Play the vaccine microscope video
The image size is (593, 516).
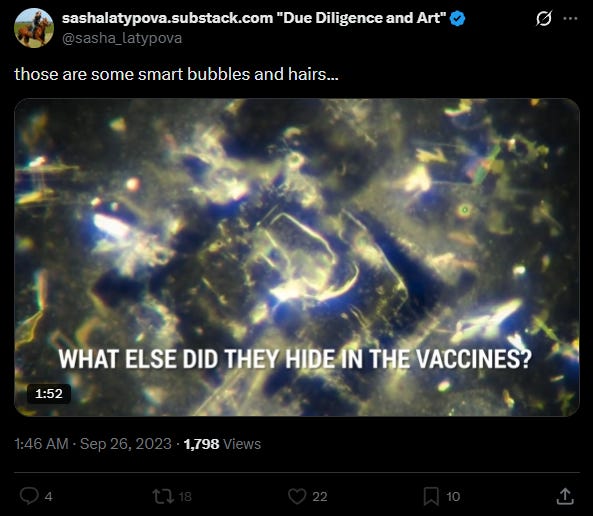(297, 257)
